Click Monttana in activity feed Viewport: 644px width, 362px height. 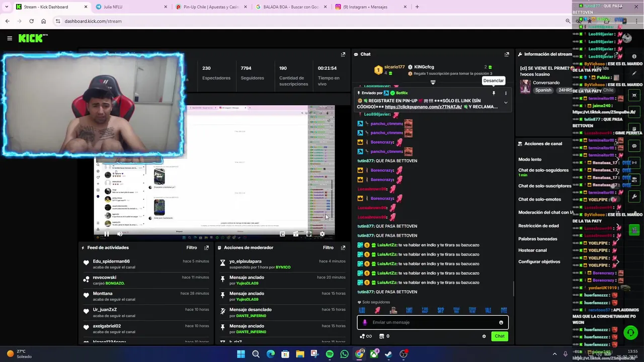click(x=103, y=294)
